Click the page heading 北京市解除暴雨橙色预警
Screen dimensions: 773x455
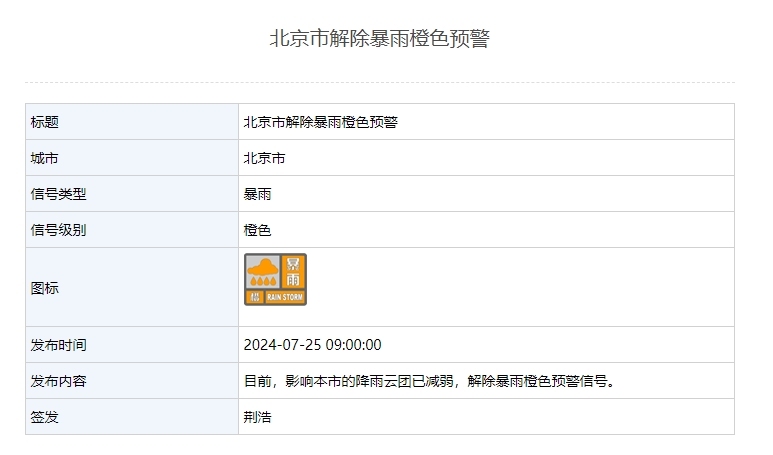pos(380,38)
